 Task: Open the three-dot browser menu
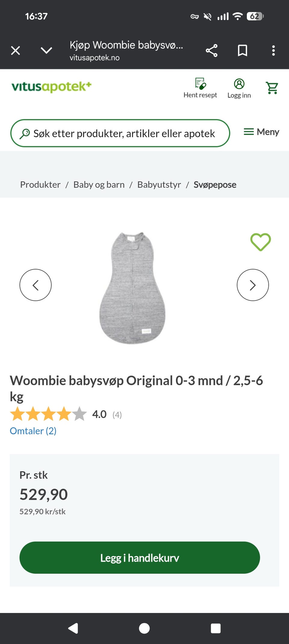273,50
